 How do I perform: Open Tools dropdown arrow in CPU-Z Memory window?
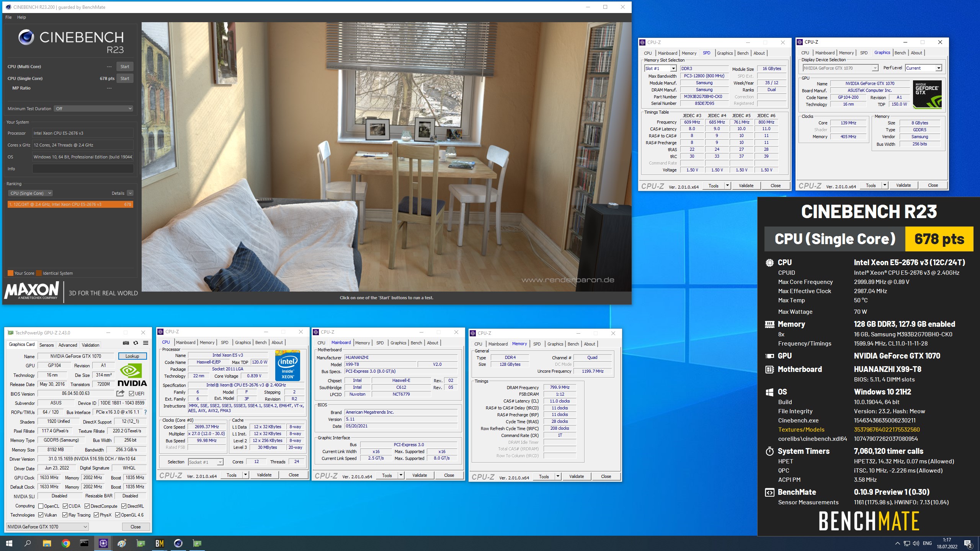(x=558, y=476)
